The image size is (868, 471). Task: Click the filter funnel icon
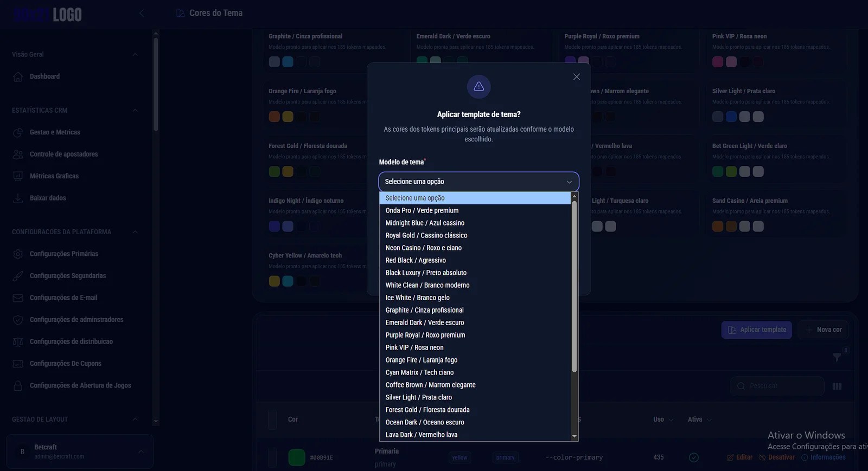(x=837, y=357)
